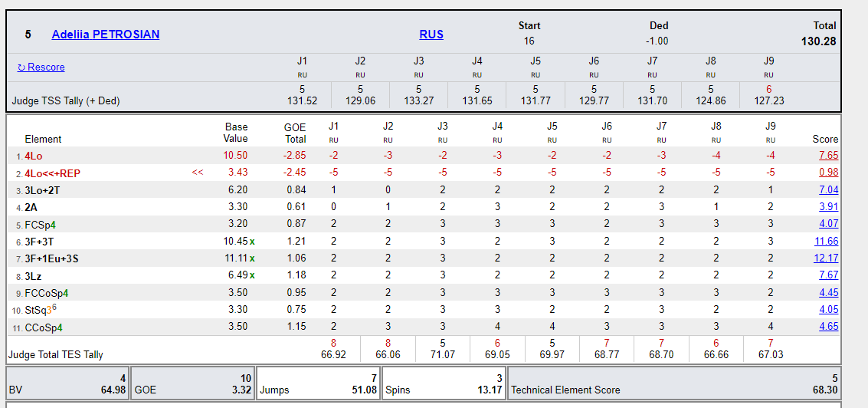This screenshot has width=868, height=408.
Task: Open the 7.65 score for 4Lo
Action: click(828, 156)
